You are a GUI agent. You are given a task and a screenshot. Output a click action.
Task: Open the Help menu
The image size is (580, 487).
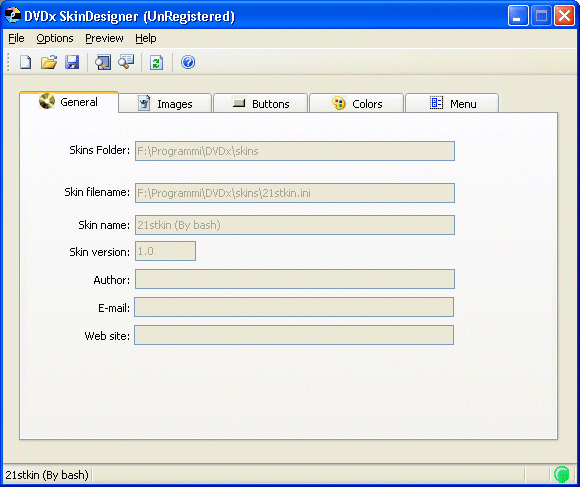(x=146, y=38)
